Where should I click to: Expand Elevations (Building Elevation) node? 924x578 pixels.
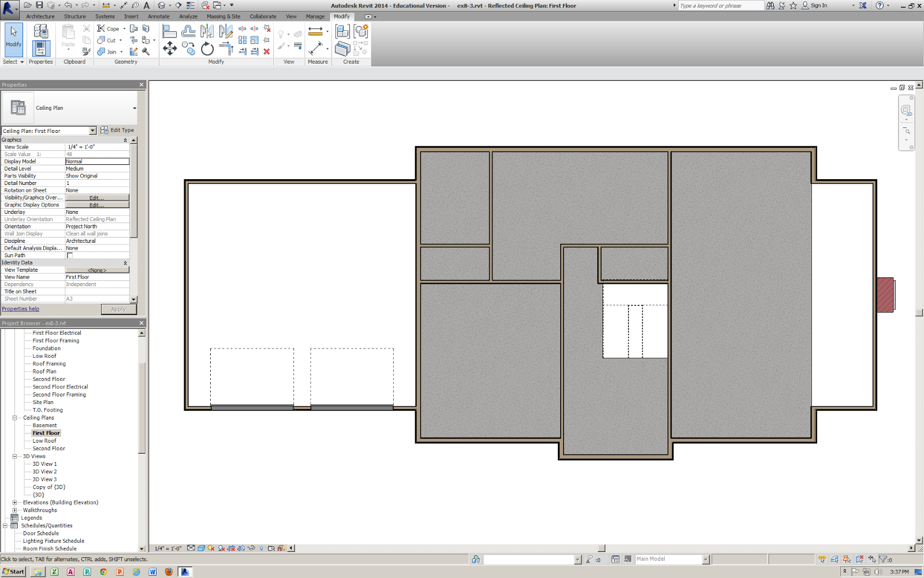[x=14, y=502]
